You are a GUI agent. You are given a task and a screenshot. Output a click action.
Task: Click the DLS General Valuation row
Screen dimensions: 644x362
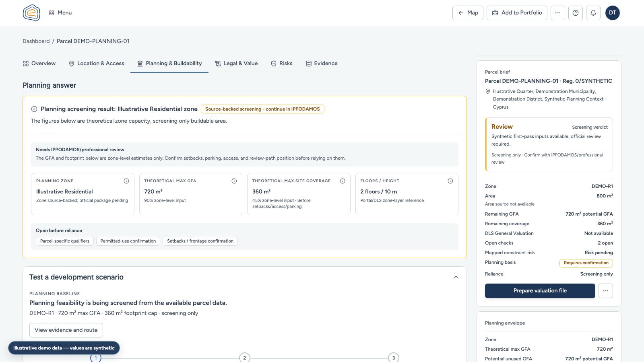(549, 233)
